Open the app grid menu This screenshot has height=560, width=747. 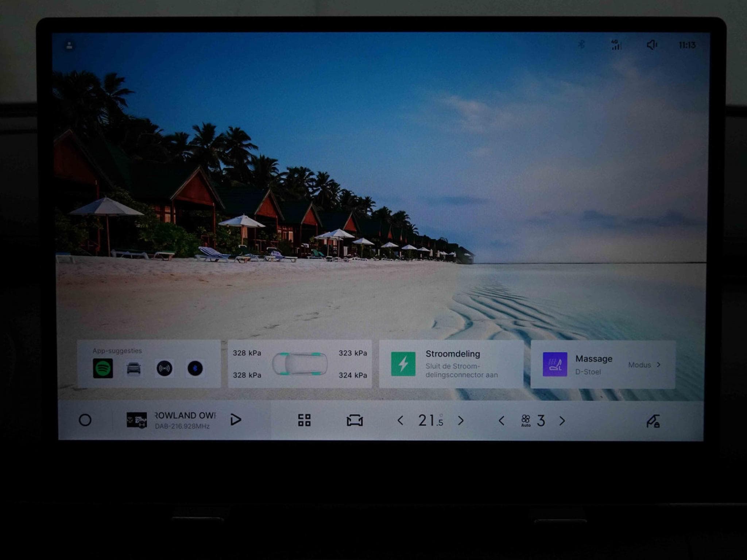pos(304,420)
